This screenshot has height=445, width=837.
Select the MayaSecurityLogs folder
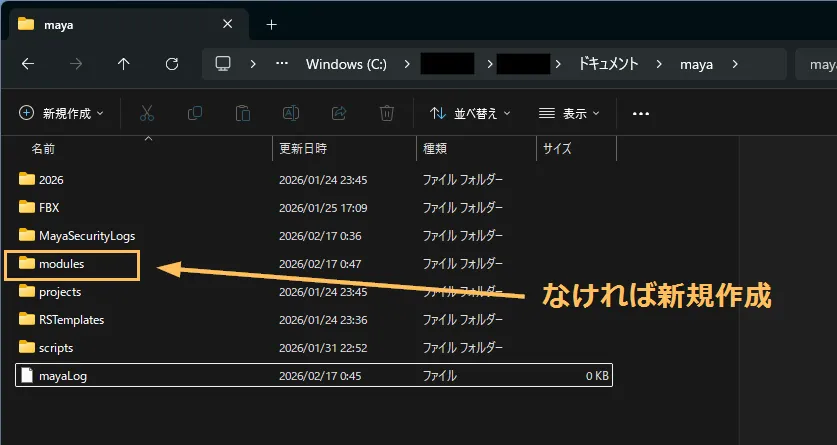[86, 236]
